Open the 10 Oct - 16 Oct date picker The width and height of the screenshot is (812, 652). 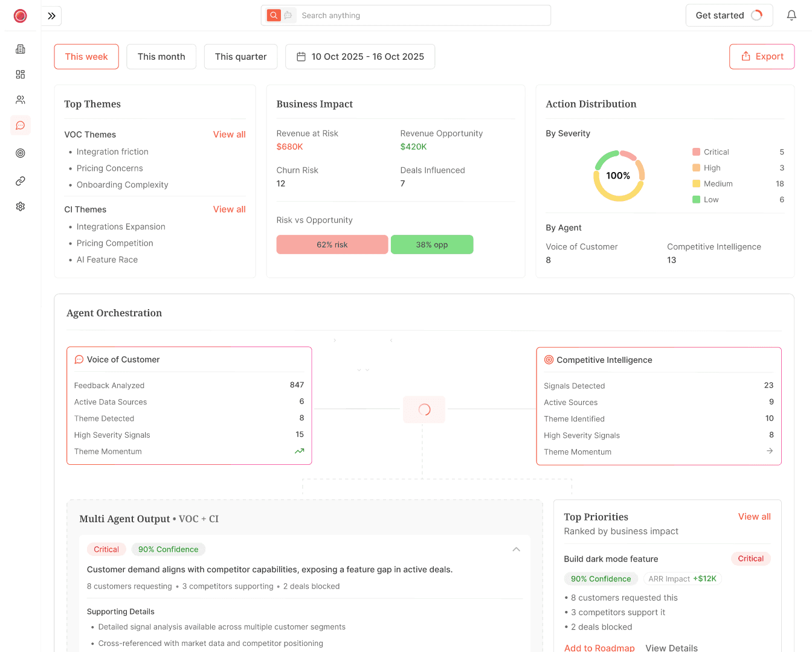[360, 56]
